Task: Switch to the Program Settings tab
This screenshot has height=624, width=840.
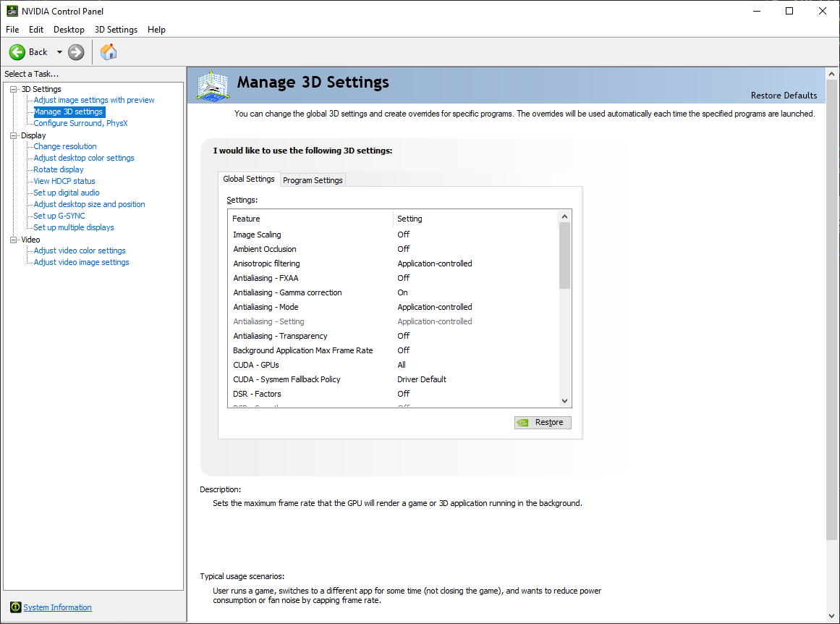Action: point(313,180)
